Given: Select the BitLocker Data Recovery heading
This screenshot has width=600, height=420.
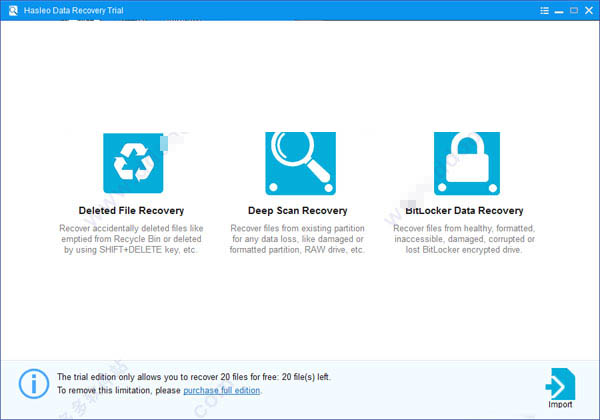Looking at the screenshot, I should (464, 211).
